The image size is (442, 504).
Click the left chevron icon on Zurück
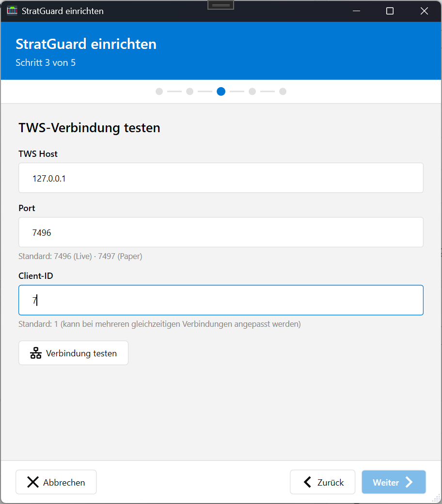307,482
